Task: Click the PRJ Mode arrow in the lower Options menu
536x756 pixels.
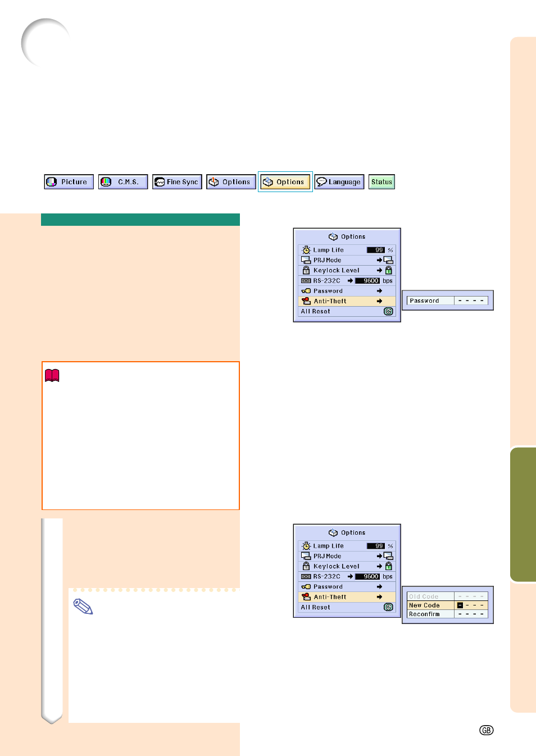Action: [379, 556]
